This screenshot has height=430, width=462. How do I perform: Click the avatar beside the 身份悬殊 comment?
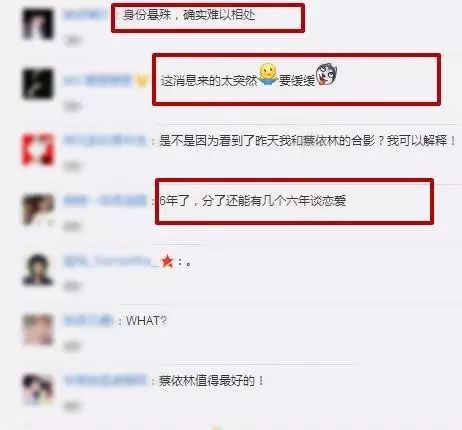pyautogui.click(x=37, y=24)
